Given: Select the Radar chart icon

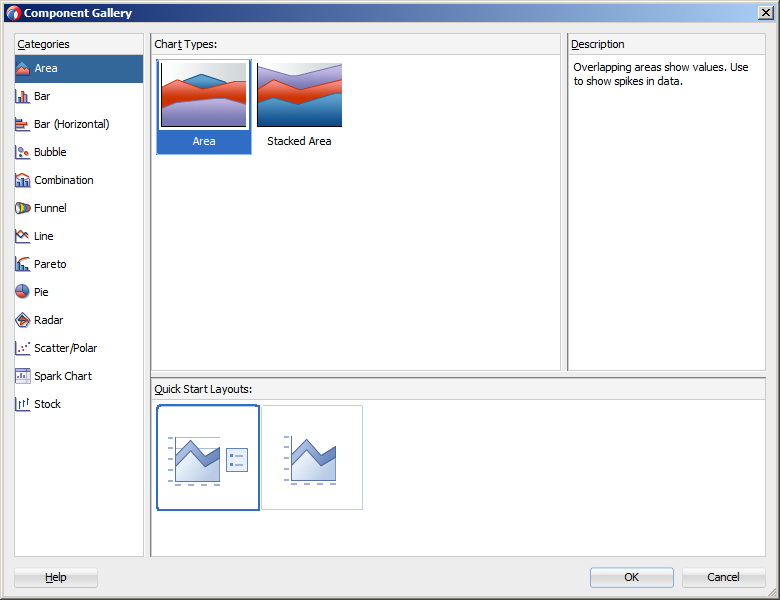Looking at the screenshot, I should (x=23, y=320).
